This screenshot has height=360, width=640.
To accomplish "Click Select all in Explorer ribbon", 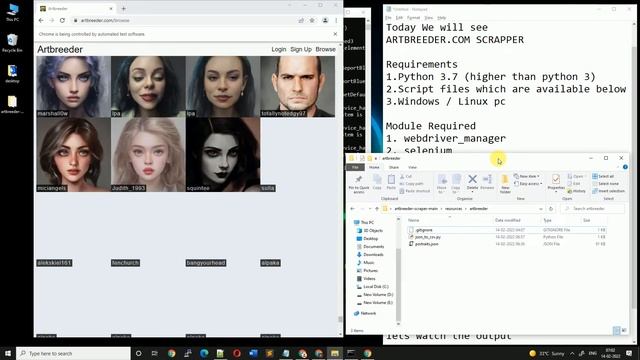I will [x=603, y=176].
